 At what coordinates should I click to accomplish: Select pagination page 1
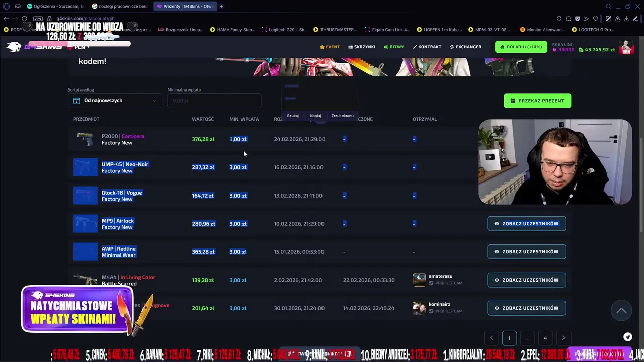click(x=509, y=338)
